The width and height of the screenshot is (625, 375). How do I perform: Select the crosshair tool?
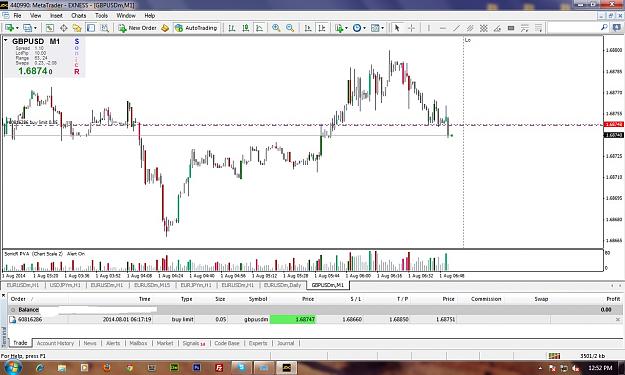pyautogui.click(x=411, y=28)
